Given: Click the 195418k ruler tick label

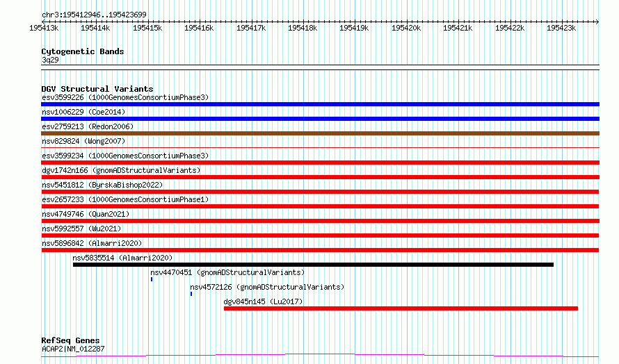Looking at the screenshot, I should click(x=303, y=28).
